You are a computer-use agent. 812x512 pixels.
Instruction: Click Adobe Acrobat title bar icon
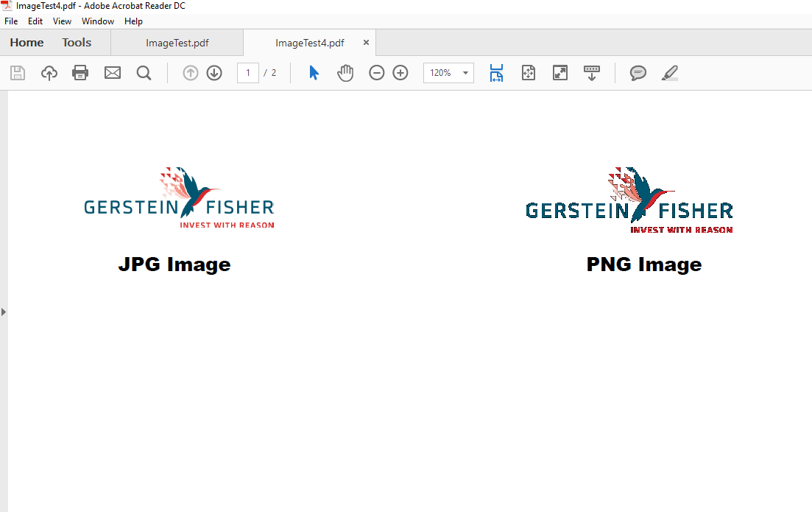(x=6, y=6)
